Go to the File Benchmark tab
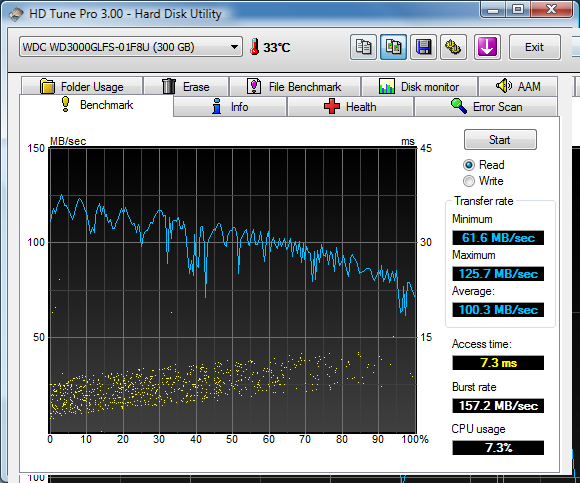Viewport: 580px width, 483px height. 295,87
